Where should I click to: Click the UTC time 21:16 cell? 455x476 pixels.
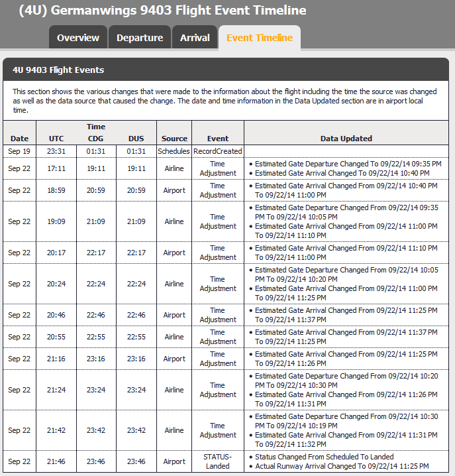pos(56,359)
